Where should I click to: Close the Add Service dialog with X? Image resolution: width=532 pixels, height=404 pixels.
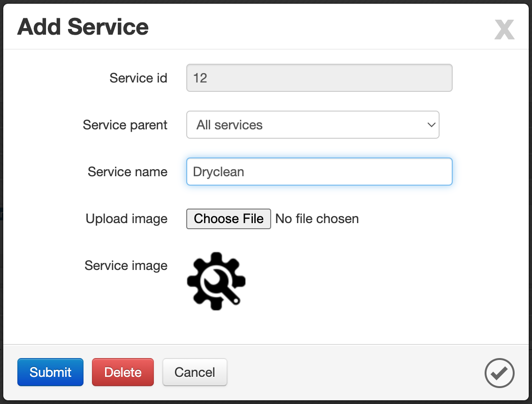(504, 30)
